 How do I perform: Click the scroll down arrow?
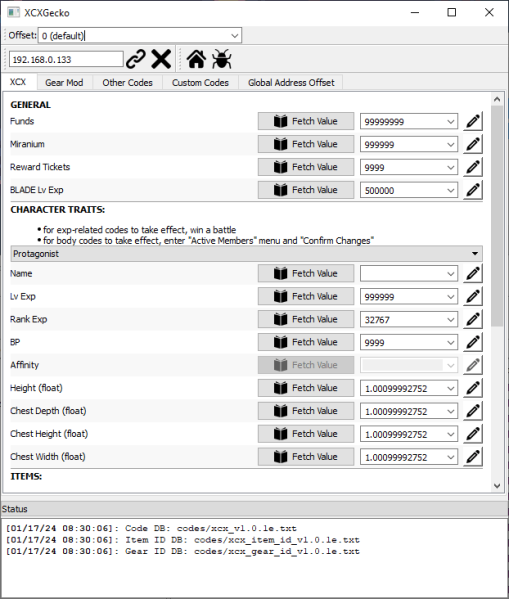coord(497,486)
